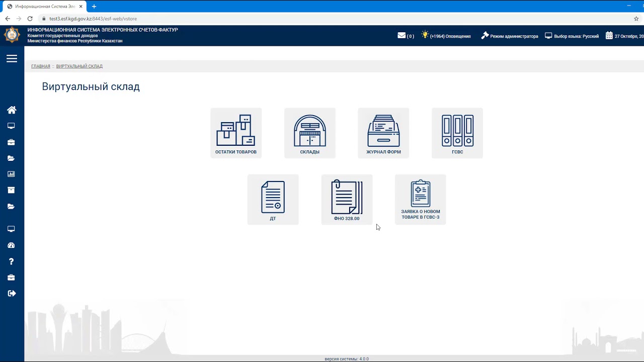The image size is (644, 362).
Task: Open the archive box icon in sidebar
Action: click(x=11, y=190)
